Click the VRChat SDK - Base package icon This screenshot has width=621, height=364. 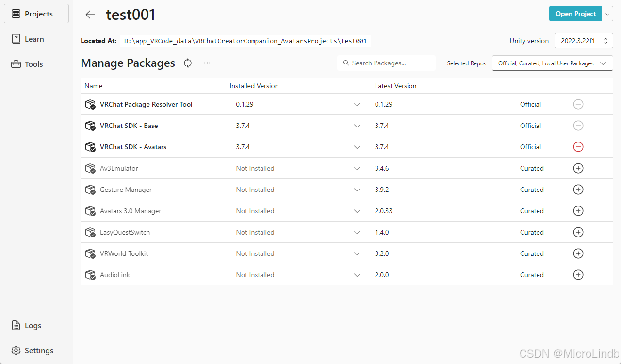tap(90, 126)
